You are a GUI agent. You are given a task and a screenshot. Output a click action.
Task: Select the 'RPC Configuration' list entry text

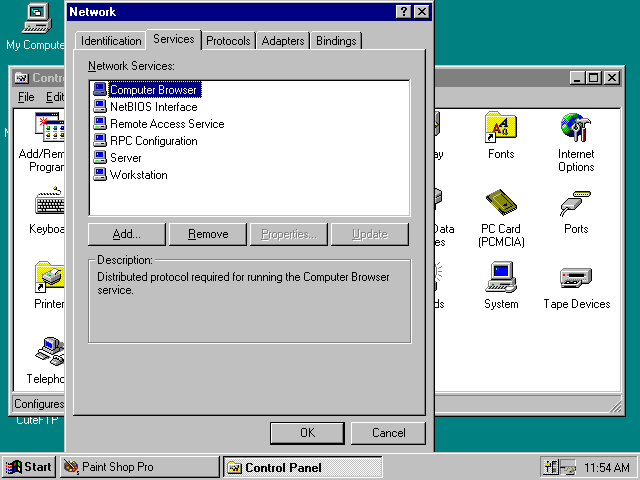pyautogui.click(x=153, y=141)
